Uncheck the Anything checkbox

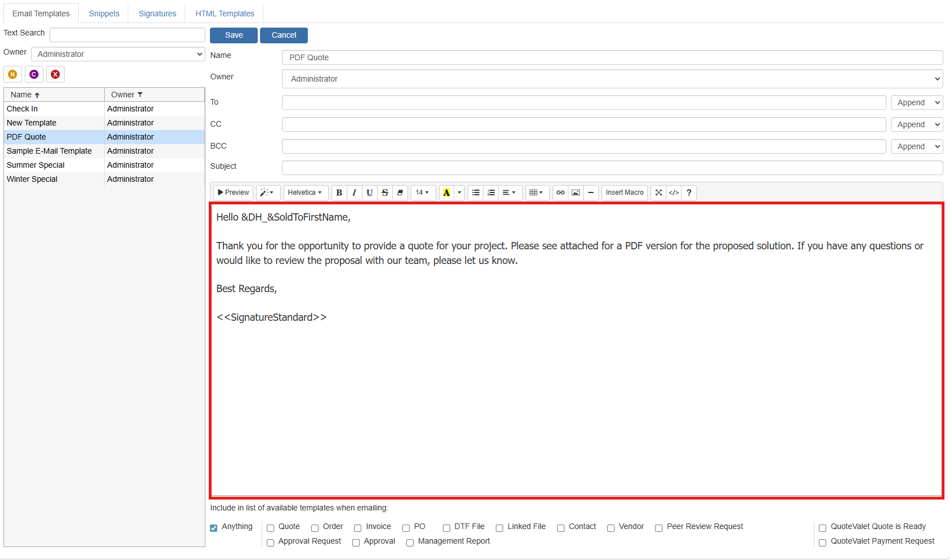coord(214,528)
